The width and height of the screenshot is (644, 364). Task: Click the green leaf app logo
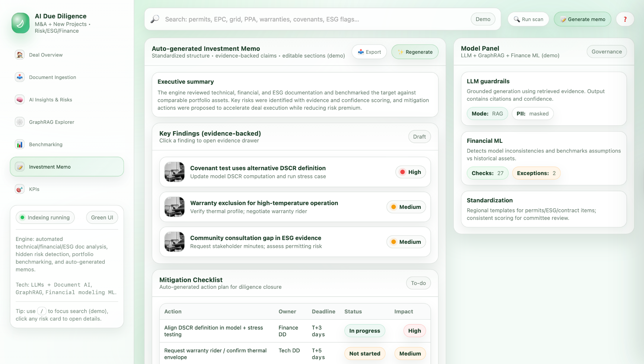click(x=20, y=23)
